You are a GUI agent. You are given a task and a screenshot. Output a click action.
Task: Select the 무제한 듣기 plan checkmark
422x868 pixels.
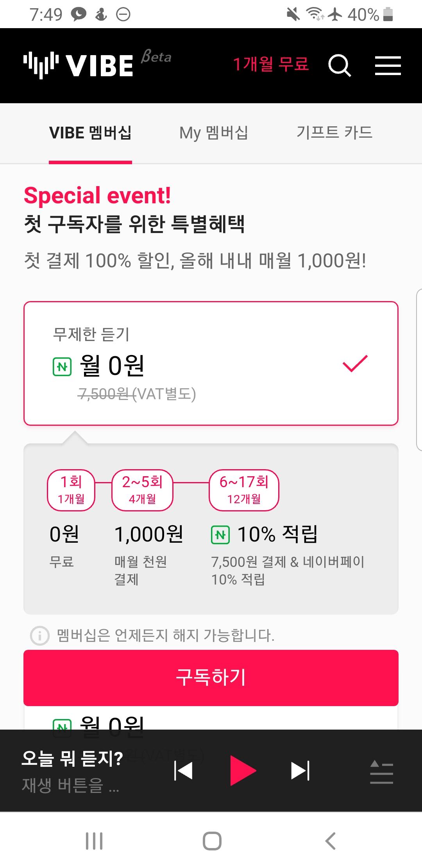pos(355,364)
